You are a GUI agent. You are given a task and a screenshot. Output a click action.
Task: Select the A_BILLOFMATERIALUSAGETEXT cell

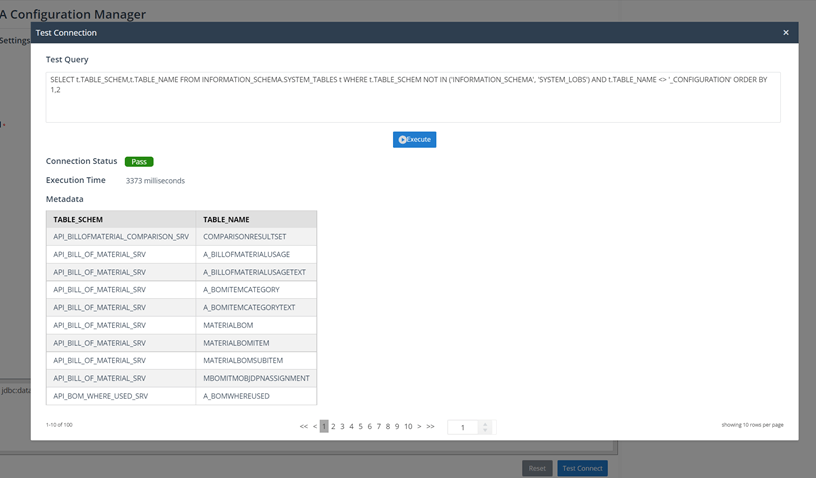[256, 272]
